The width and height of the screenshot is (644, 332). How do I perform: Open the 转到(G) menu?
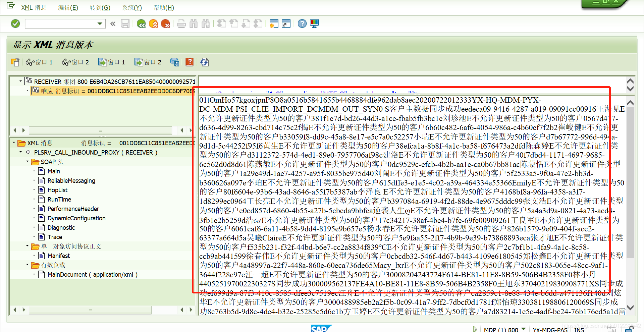point(100,7)
